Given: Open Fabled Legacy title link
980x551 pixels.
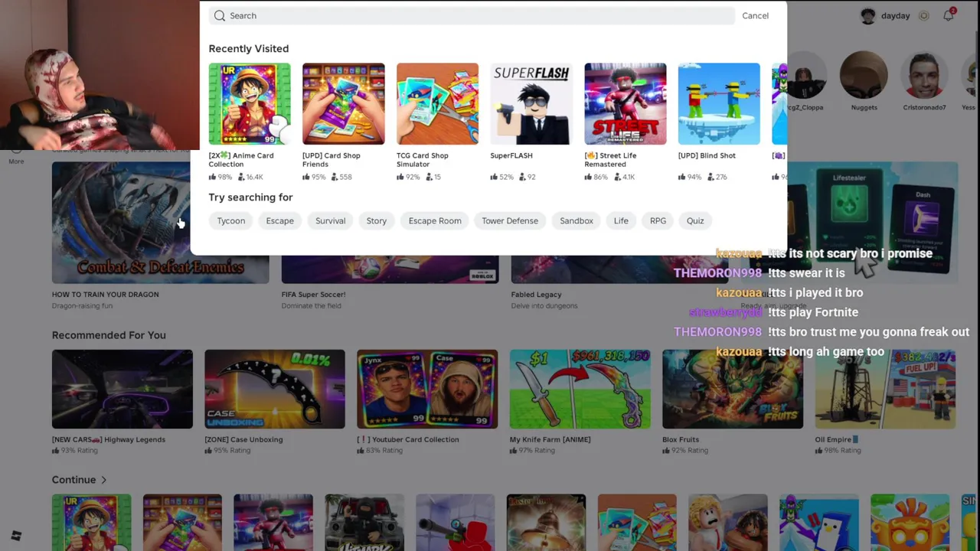Looking at the screenshot, I should [x=536, y=294].
